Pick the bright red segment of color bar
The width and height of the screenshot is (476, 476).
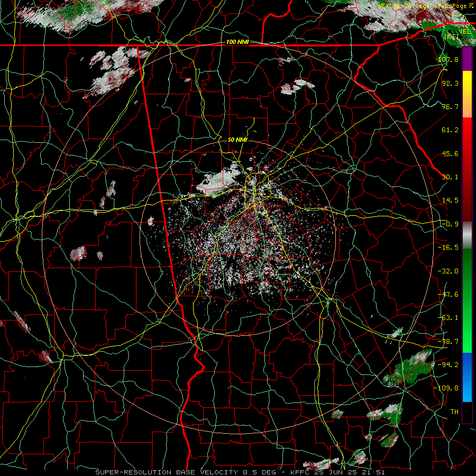(467, 130)
